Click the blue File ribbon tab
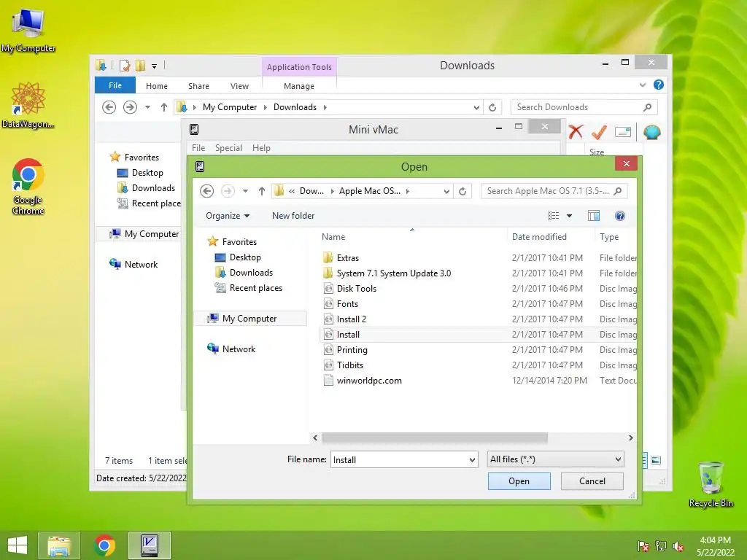This screenshot has height=560, width=747. (115, 85)
